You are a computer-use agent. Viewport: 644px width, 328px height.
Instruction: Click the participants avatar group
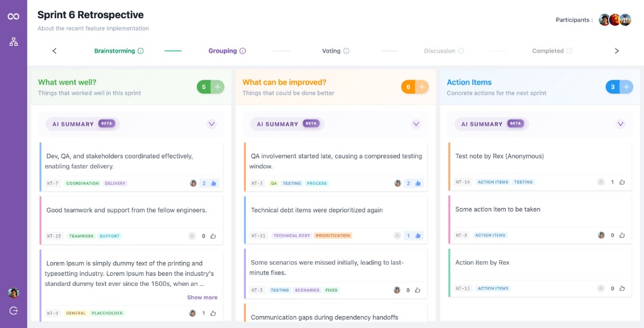pyautogui.click(x=614, y=19)
